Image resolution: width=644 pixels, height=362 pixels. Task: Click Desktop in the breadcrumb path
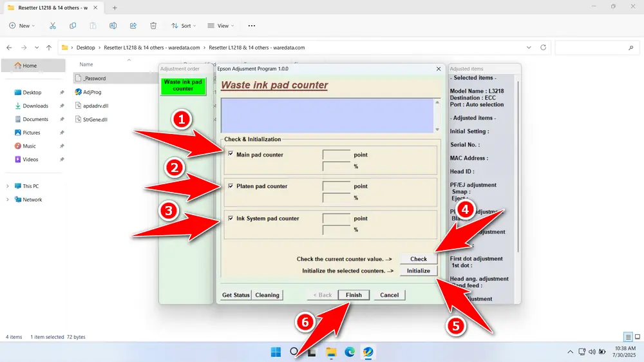(86, 48)
